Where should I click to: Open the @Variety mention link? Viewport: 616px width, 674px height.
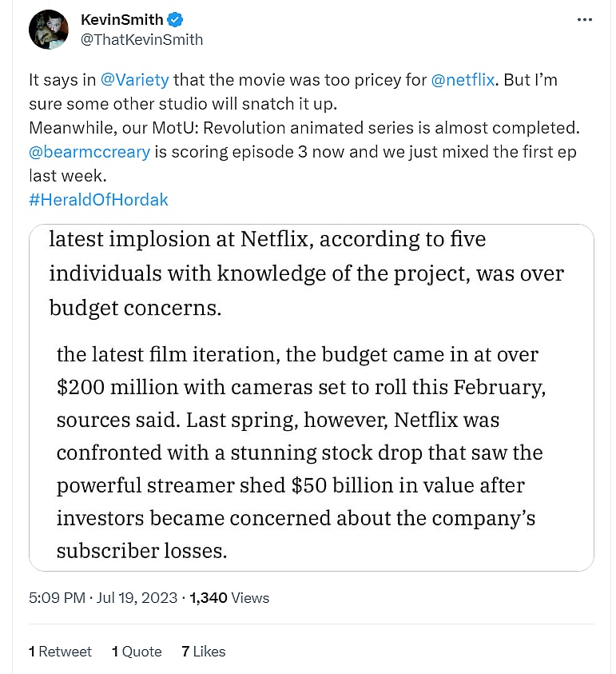point(134,80)
